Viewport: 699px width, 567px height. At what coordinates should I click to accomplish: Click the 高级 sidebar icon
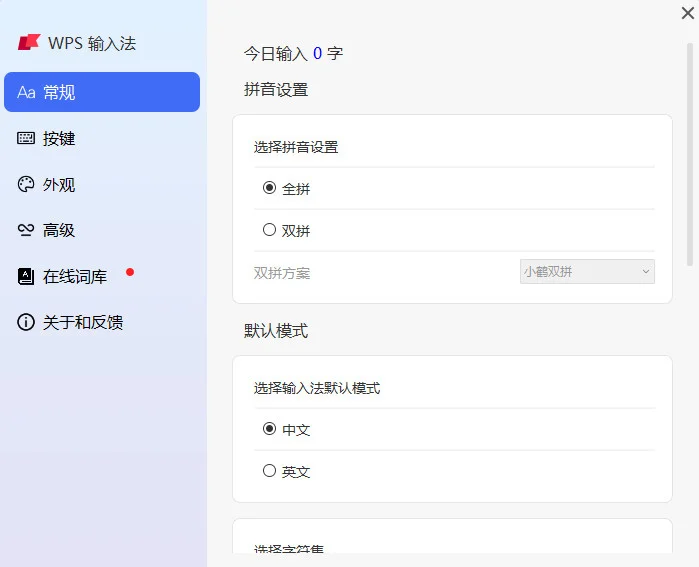point(26,230)
